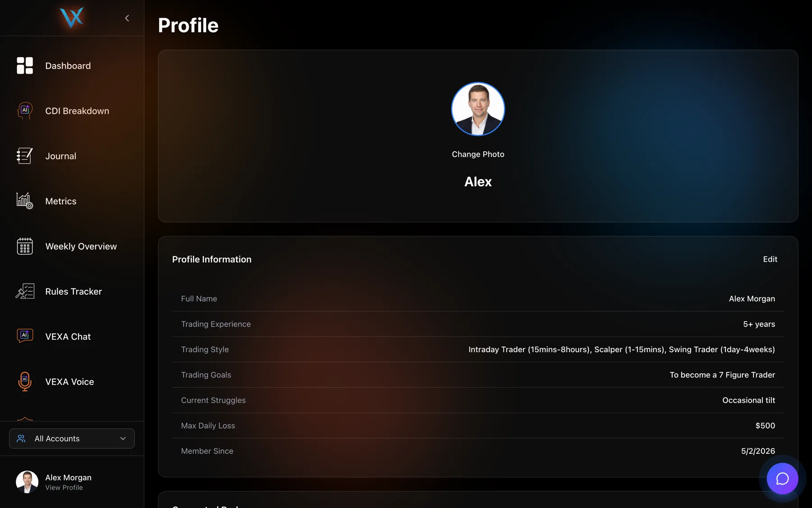
Task: Click the VEXA logo icon
Action: coord(72,18)
